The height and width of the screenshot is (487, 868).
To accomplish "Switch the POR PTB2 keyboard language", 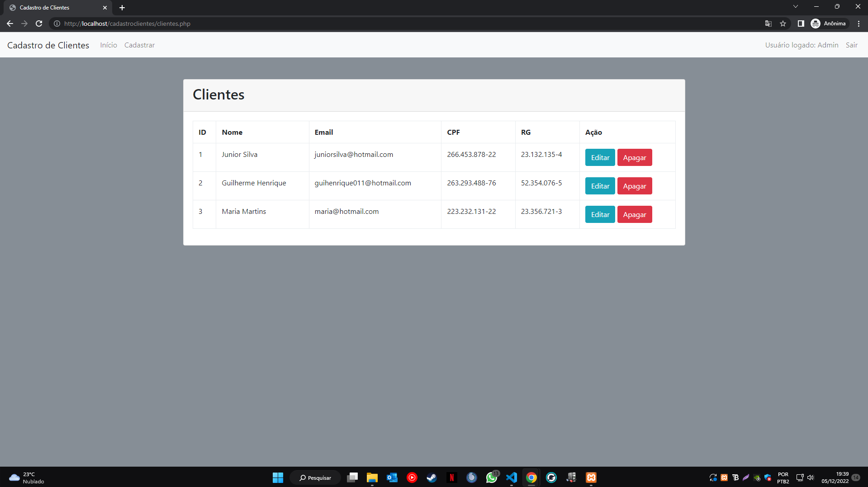I will coord(783,478).
